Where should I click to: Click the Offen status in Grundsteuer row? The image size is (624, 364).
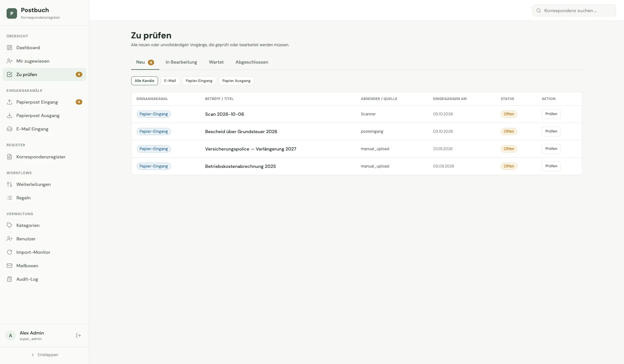509,131
